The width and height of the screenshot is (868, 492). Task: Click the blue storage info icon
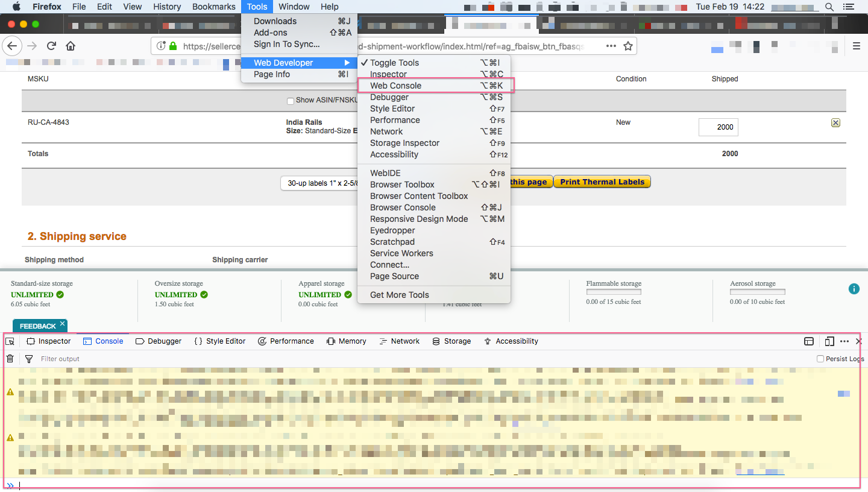[x=854, y=289]
